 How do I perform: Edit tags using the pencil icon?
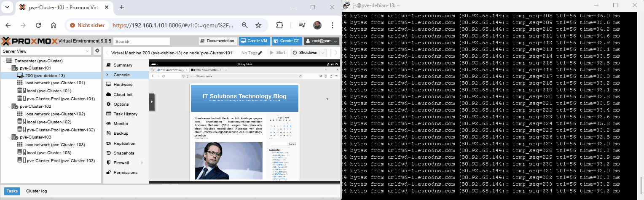[260, 53]
